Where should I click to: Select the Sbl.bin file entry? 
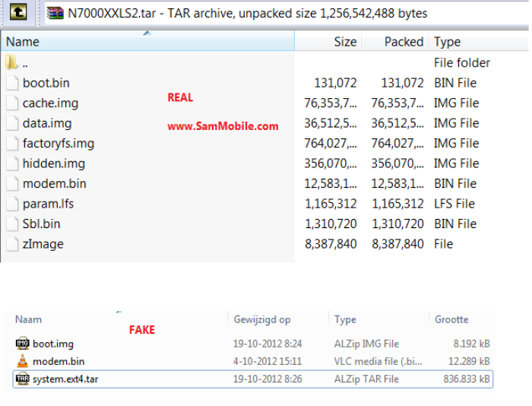coord(41,224)
